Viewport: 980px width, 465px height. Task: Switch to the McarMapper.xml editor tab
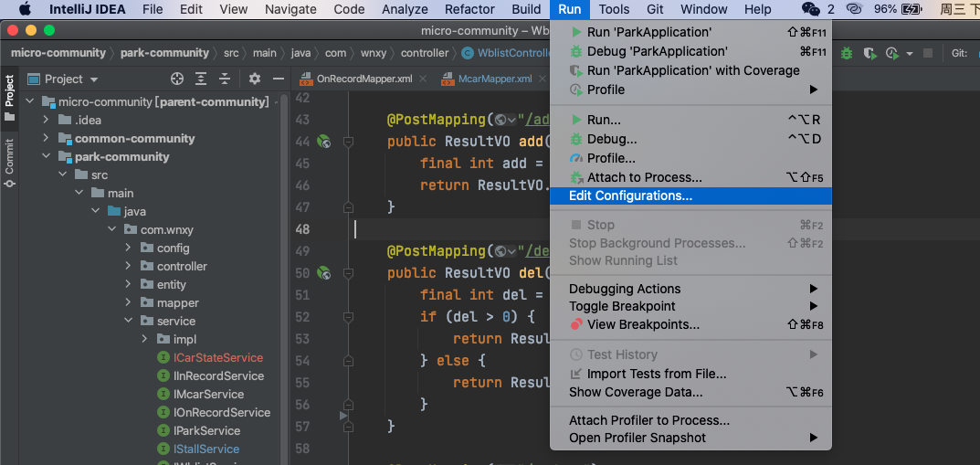click(x=495, y=79)
